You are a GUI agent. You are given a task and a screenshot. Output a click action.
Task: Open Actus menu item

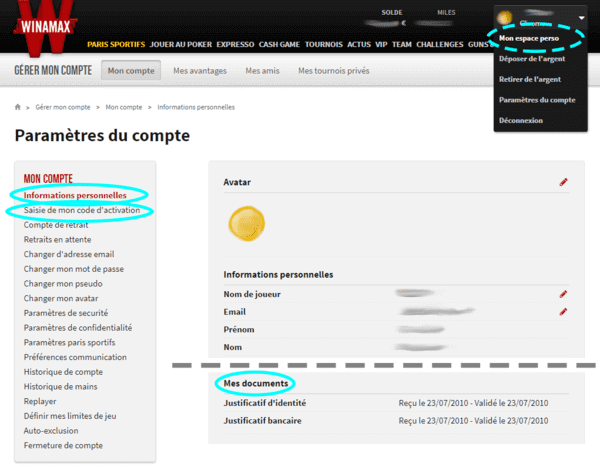[359, 44]
